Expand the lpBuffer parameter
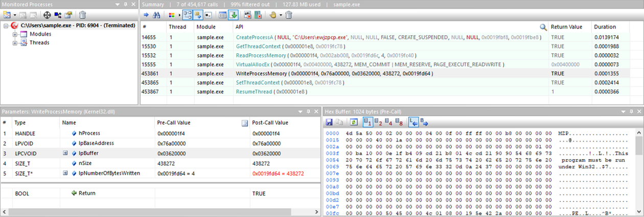The width and height of the screenshot is (644, 217). [x=65, y=153]
